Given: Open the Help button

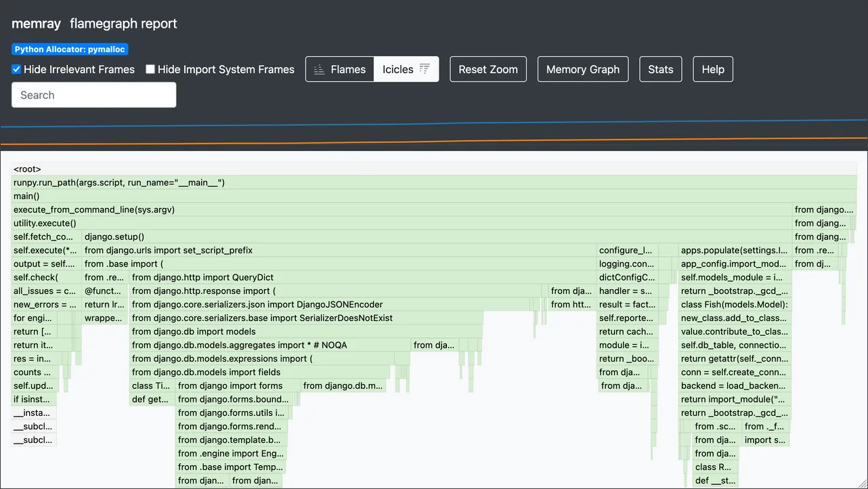Looking at the screenshot, I should (712, 69).
